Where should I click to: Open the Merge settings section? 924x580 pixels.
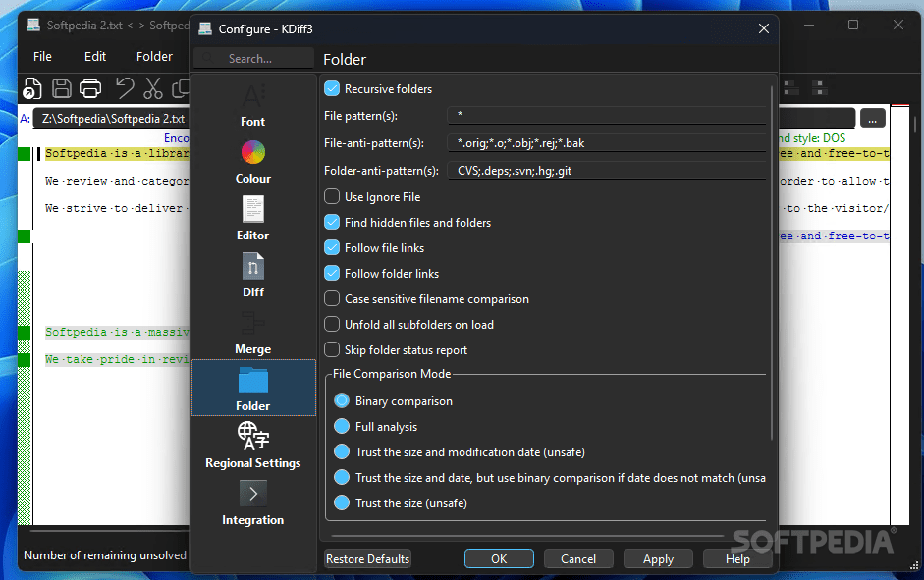click(x=252, y=334)
